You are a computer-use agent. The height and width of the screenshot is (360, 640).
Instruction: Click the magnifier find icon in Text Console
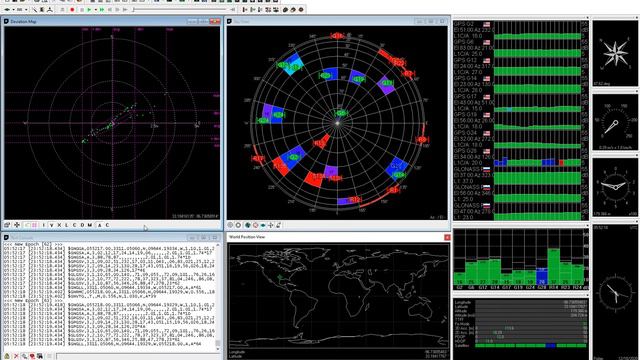coord(24,356)
